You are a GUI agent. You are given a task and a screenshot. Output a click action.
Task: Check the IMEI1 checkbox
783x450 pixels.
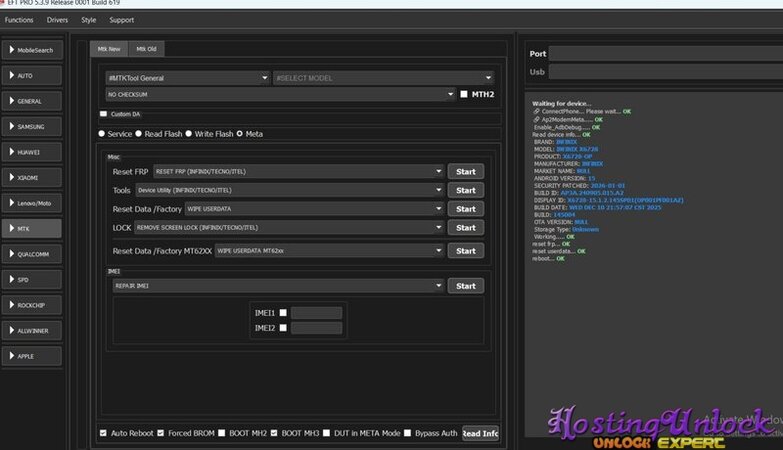tap(283, 312)
